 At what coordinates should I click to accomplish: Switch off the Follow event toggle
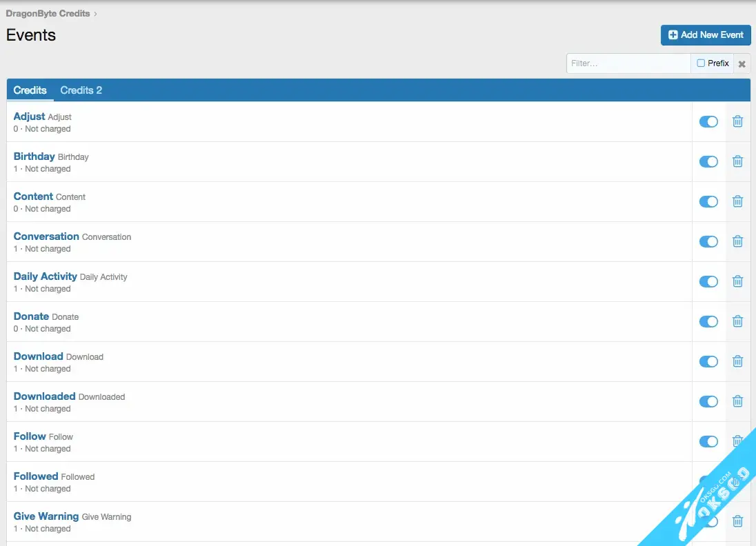[x=708, y=441]
